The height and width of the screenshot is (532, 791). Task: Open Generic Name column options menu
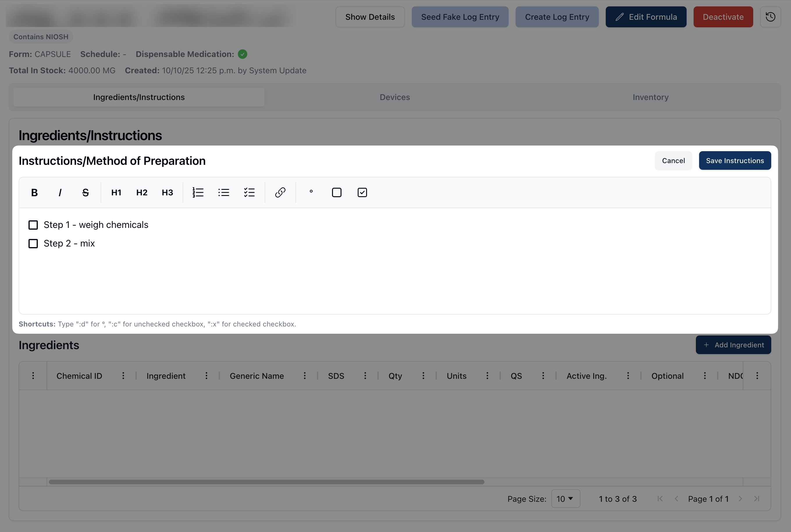pos(305,376)
